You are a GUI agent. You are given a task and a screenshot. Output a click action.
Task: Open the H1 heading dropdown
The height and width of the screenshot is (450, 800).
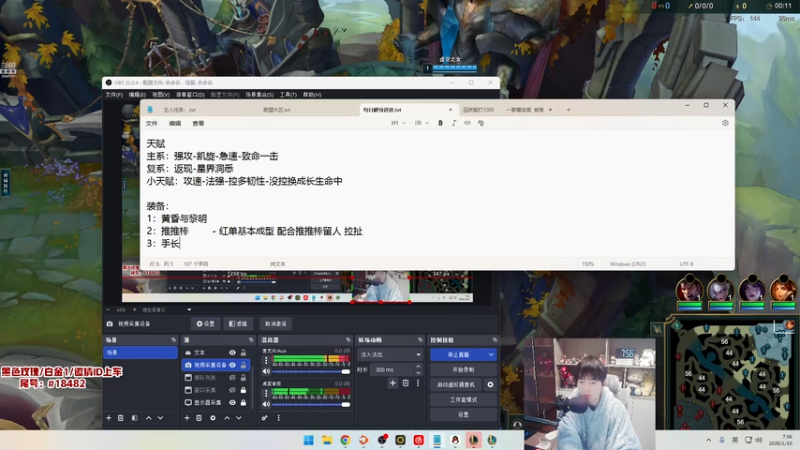point(398,123)
